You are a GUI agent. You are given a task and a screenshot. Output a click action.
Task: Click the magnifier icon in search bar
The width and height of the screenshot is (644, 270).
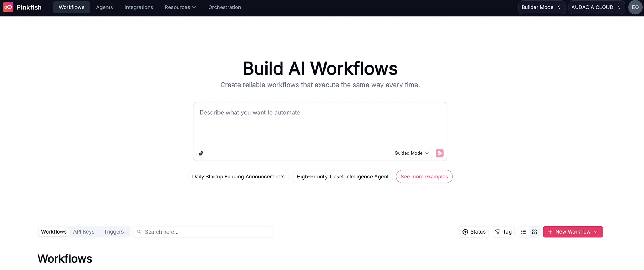tap(139, 232)
